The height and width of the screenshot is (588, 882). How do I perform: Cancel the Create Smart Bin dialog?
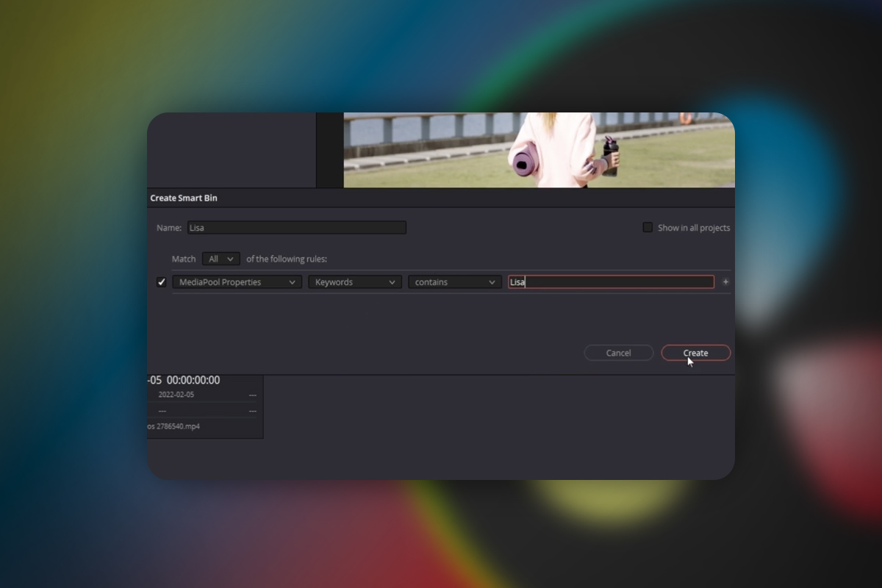pyautogui.click(x=618, y=353)
